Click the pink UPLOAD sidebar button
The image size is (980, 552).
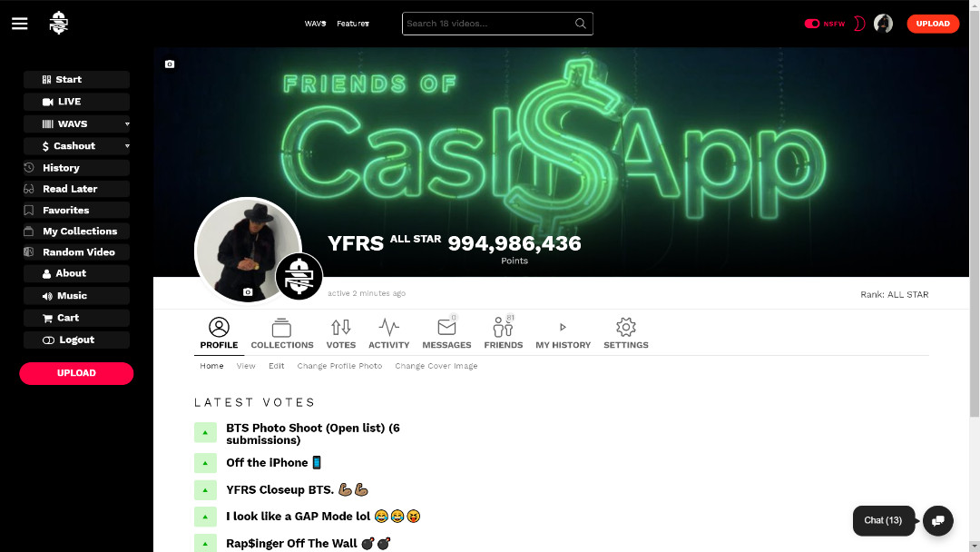coord(76,373)
